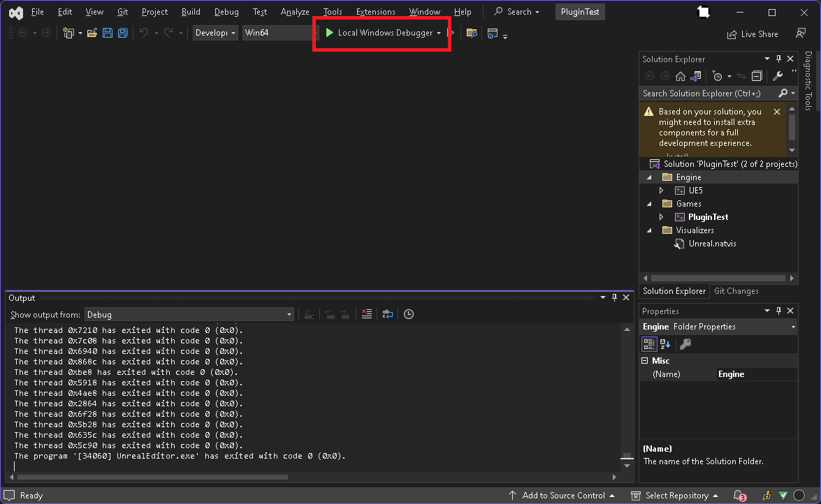Image resolution: width=821 pixels, height=504 pixels.
Task: Click Add to Source Control
Action: (x=561, y=495)
